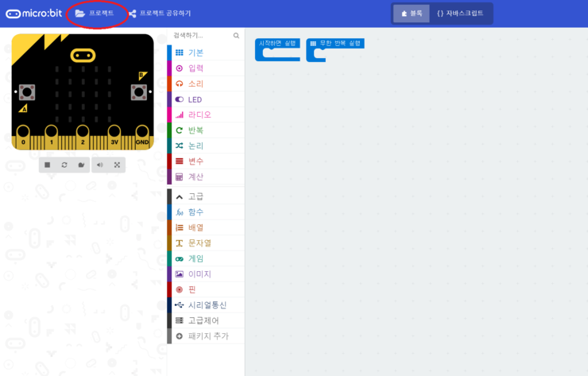
Task: Click simulator pin 2
Action: [83, 136]
